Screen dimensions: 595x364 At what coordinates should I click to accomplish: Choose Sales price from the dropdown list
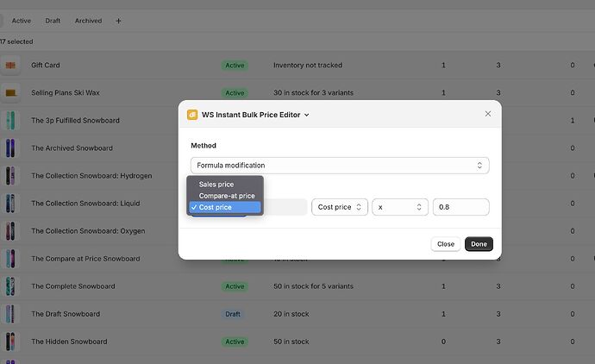pyautogui.click(x=216, y=184)
